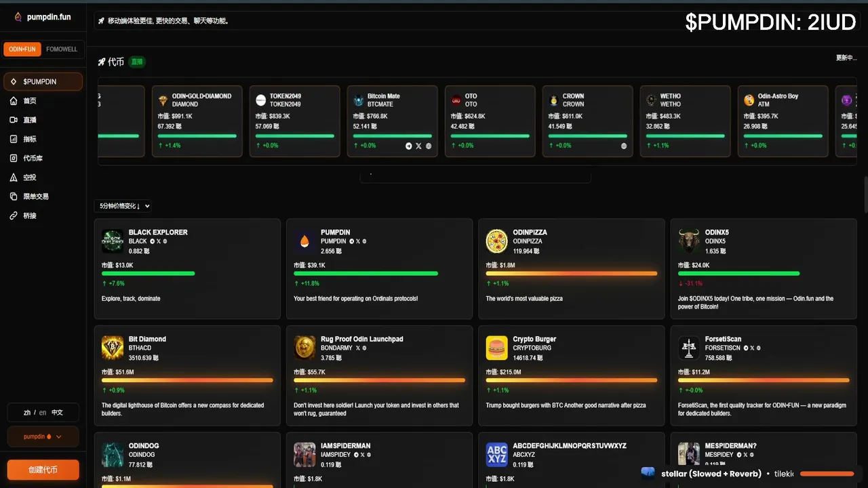Click PUMPDIN price change +11.8%

click(307, 283)
